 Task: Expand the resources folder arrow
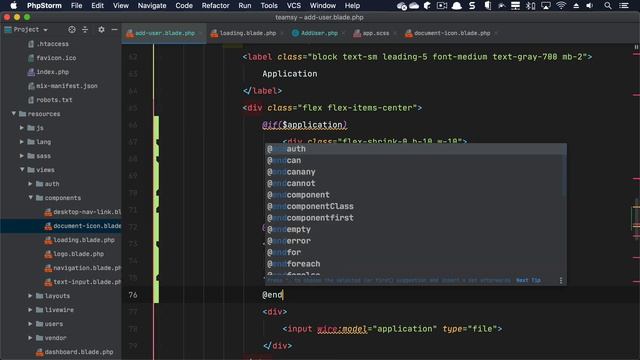[x=14, y=113]
